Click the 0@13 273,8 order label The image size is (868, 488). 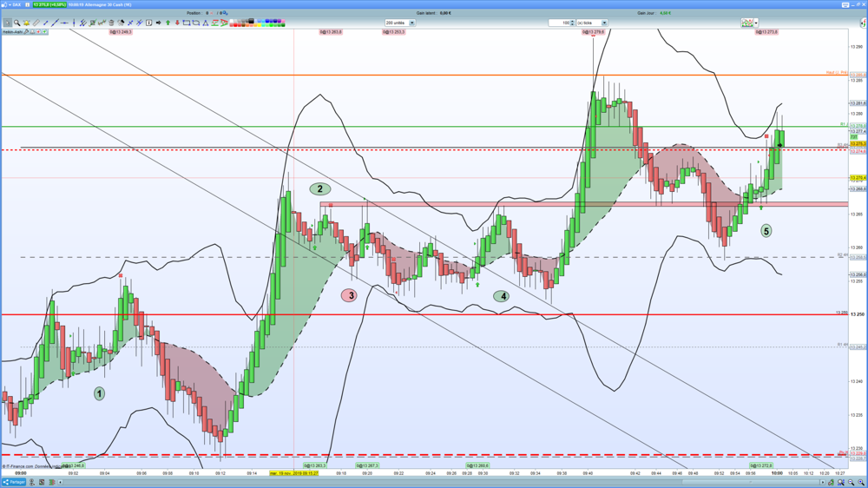pyautogui.click(x=766, y=32)
